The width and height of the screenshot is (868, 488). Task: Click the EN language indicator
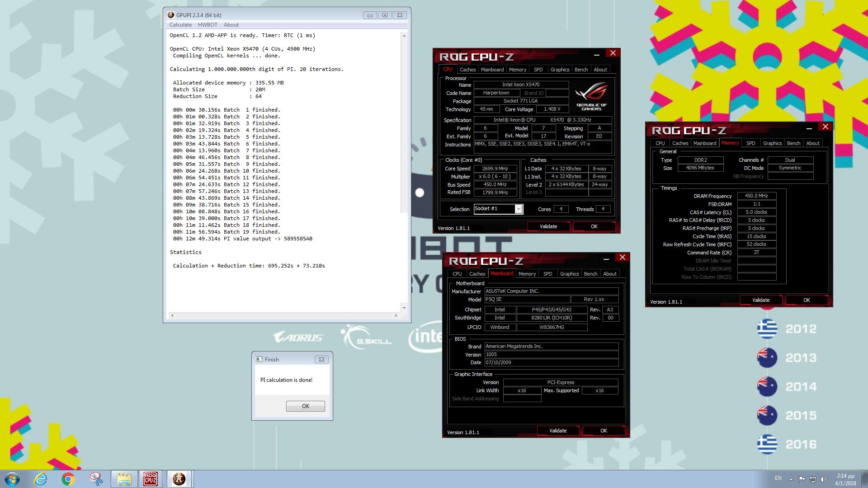click(778, 478)
